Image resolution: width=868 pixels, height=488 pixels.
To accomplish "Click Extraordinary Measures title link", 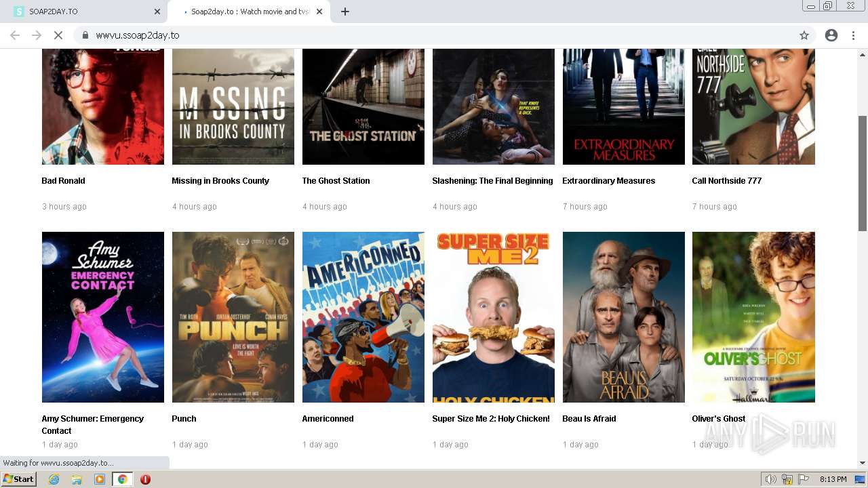I will (608, 181).
